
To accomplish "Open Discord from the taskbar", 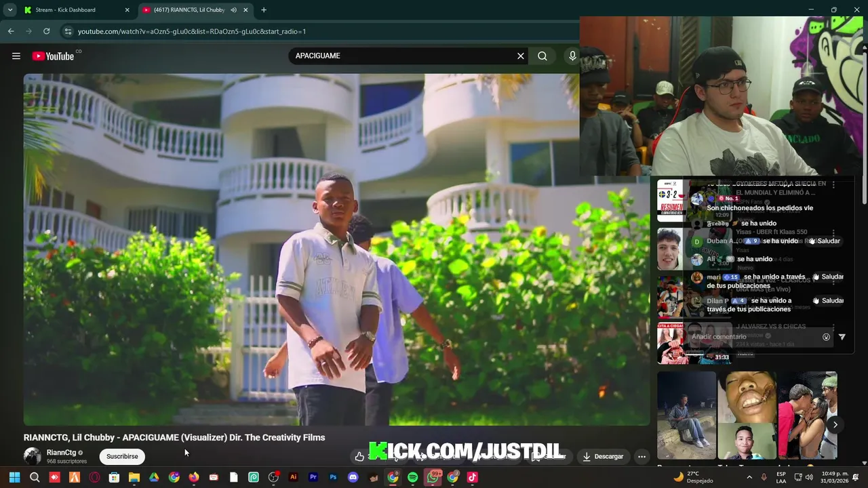I will click(353, 477).
